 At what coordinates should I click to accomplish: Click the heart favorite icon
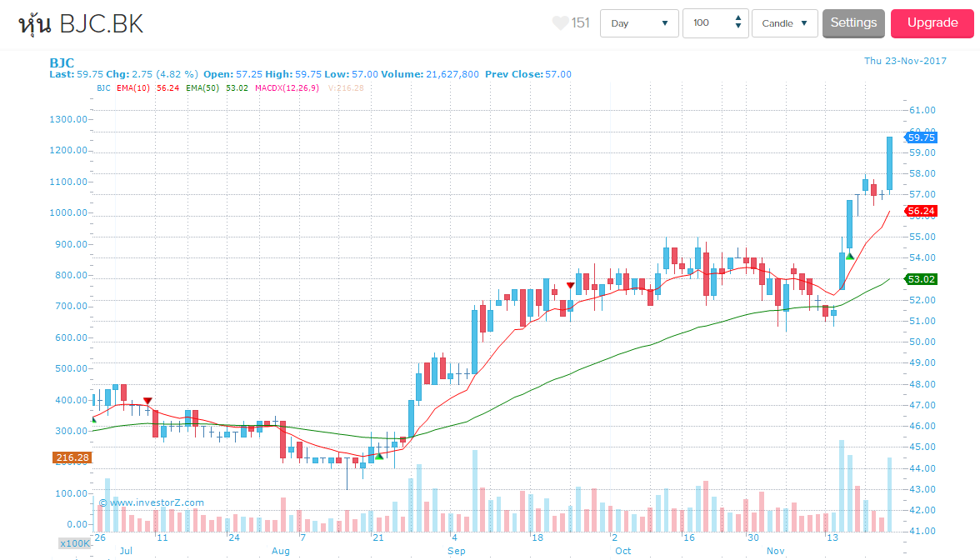pyautogui.click(x=560, y=23)
